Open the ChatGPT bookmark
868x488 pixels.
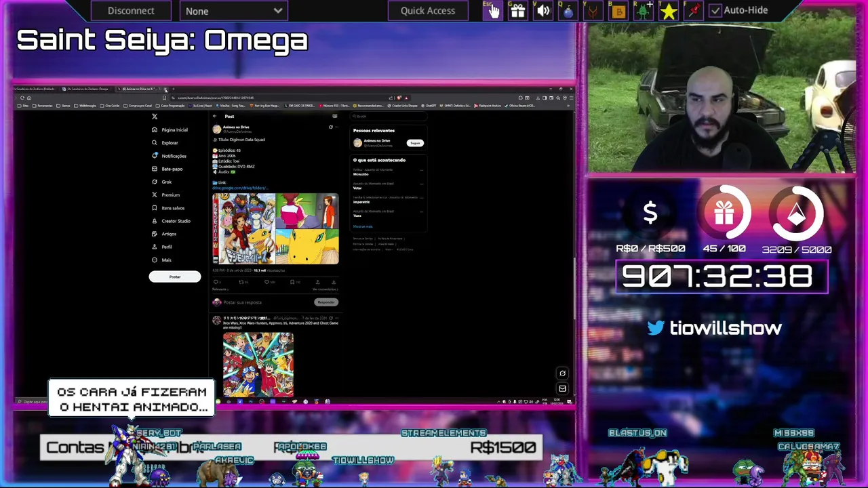pos(430,106)
